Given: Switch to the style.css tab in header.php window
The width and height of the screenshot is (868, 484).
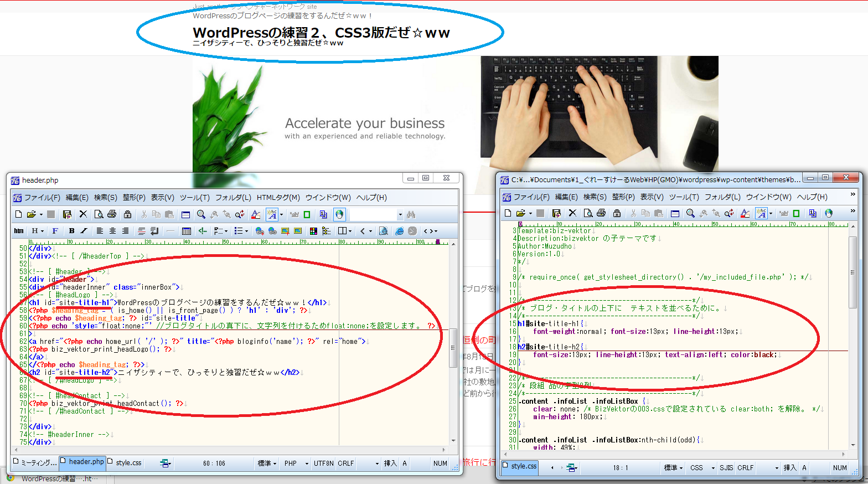Looking at the screenshot, I should 125,462.
